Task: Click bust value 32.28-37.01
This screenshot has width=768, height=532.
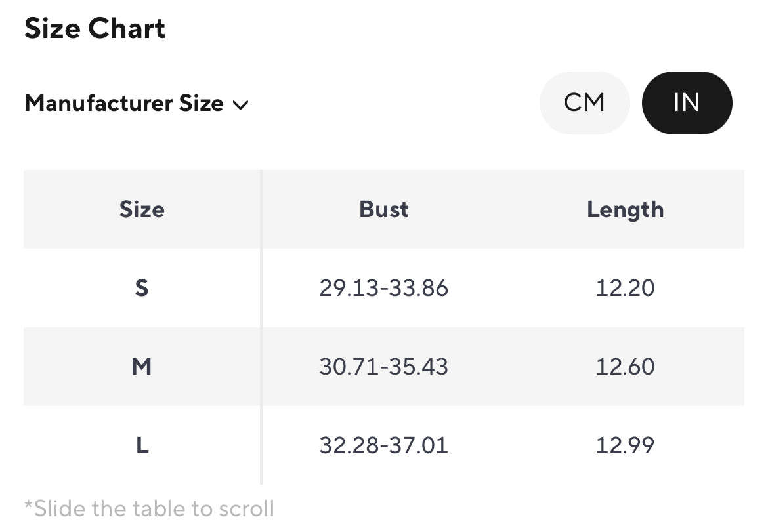Action: point(384,445)
